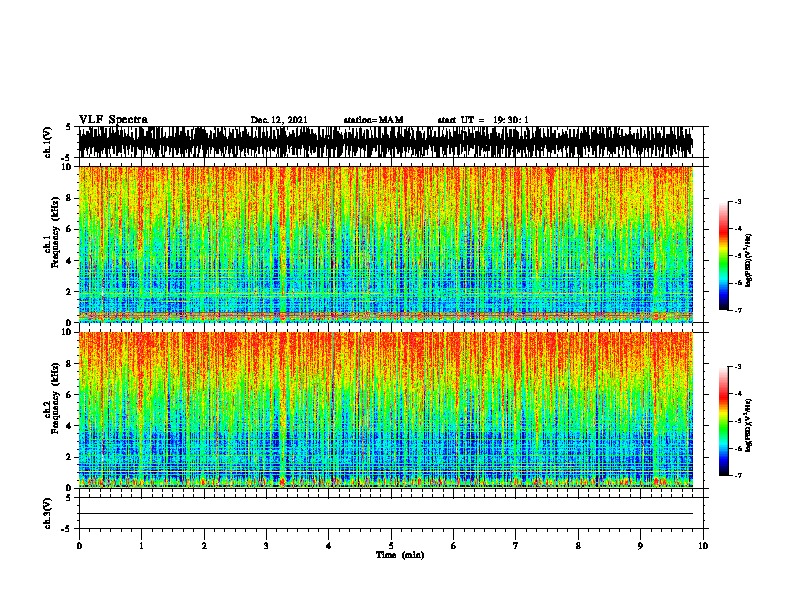
Task: Click the "VLF Spectra" plot title
Action: click(x=113, y=120)
